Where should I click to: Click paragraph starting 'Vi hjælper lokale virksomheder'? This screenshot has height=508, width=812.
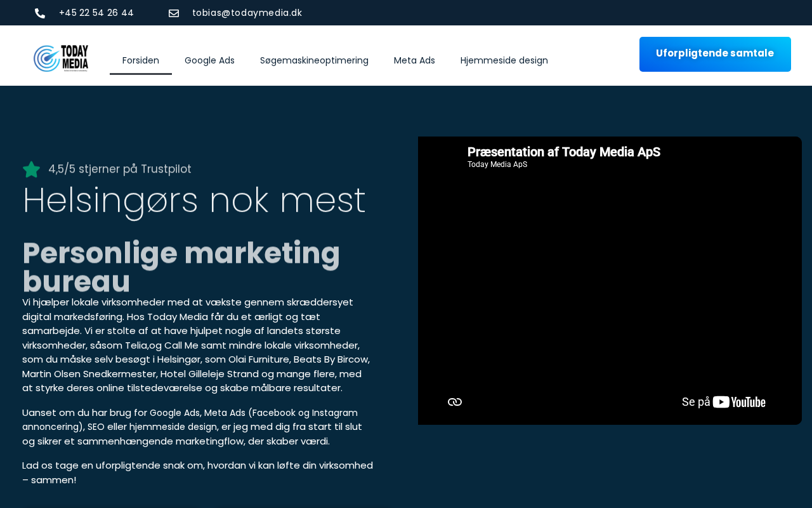(197, 345)
